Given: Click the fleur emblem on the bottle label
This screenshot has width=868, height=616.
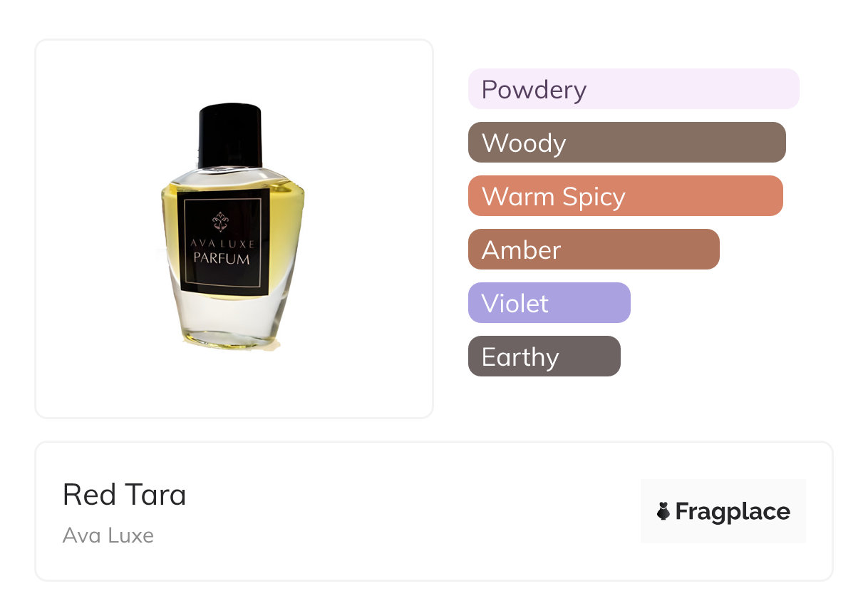Looking at the screenshot, I should (221, 222).
